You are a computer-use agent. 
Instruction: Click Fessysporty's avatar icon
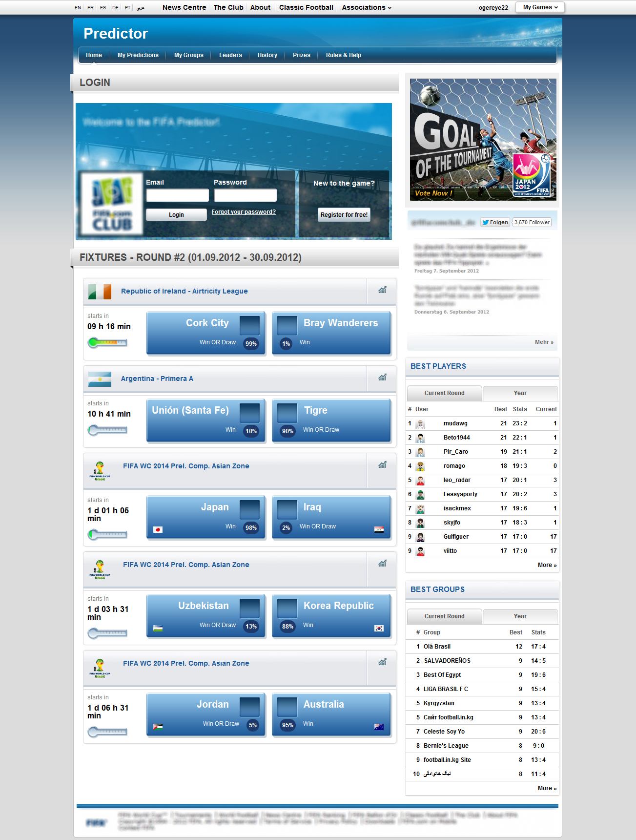pyautogui.click(x=420, y=495)
